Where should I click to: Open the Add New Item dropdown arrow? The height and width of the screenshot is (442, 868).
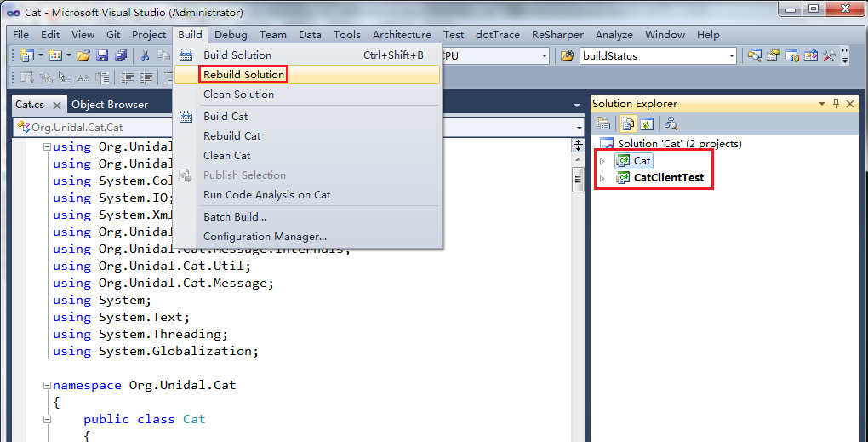(69, 55)
